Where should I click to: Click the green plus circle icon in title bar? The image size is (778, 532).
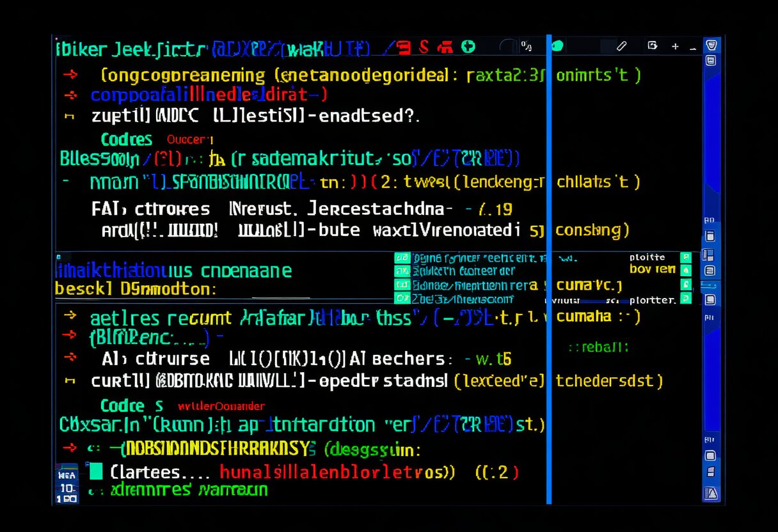tap(468, 46)
